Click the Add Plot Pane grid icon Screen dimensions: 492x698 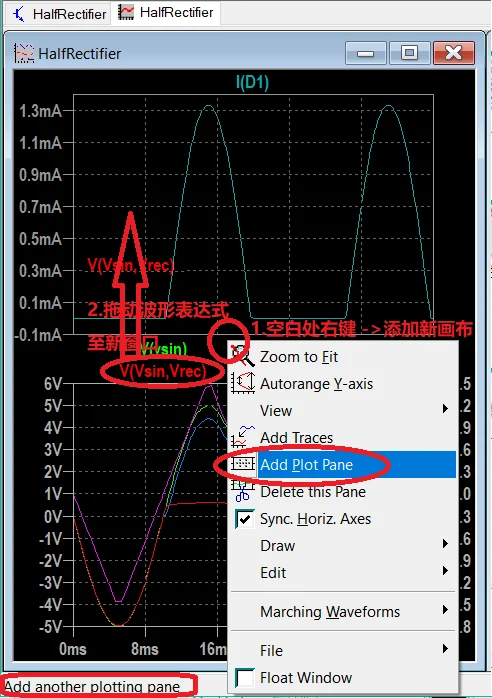click(x=243, y=464)
